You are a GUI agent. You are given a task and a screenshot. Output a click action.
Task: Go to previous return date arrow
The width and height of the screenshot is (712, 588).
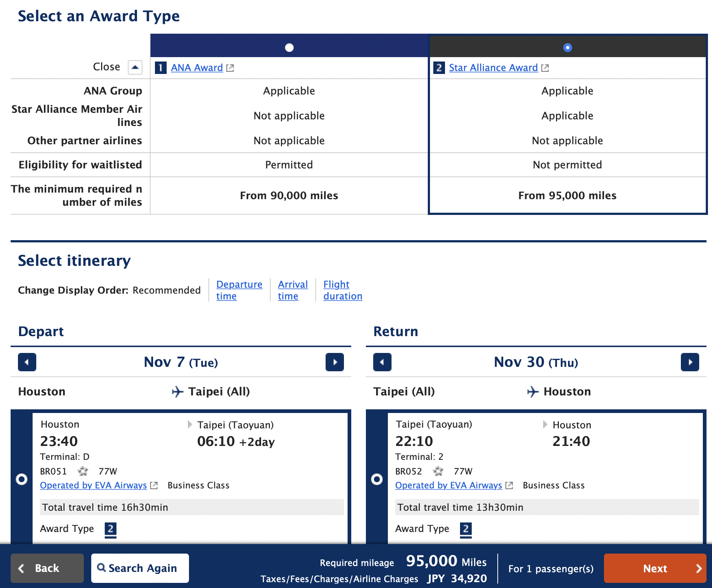coord(382,362)
